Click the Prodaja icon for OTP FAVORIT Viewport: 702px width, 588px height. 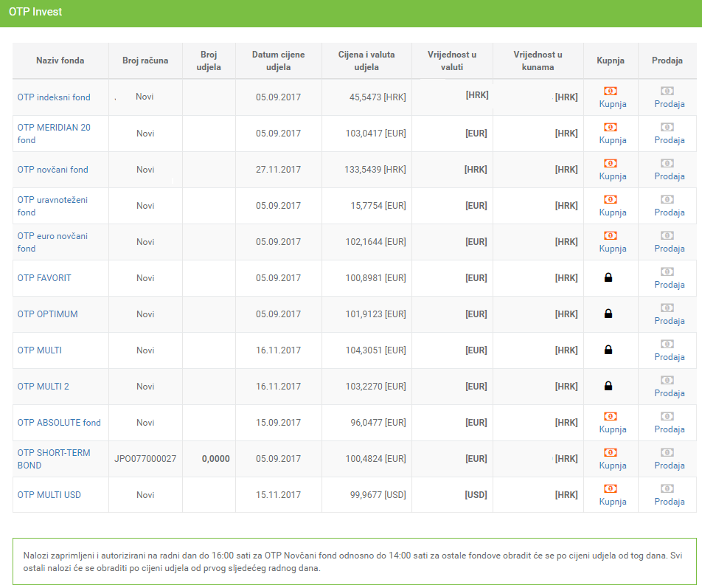point(667,271)
